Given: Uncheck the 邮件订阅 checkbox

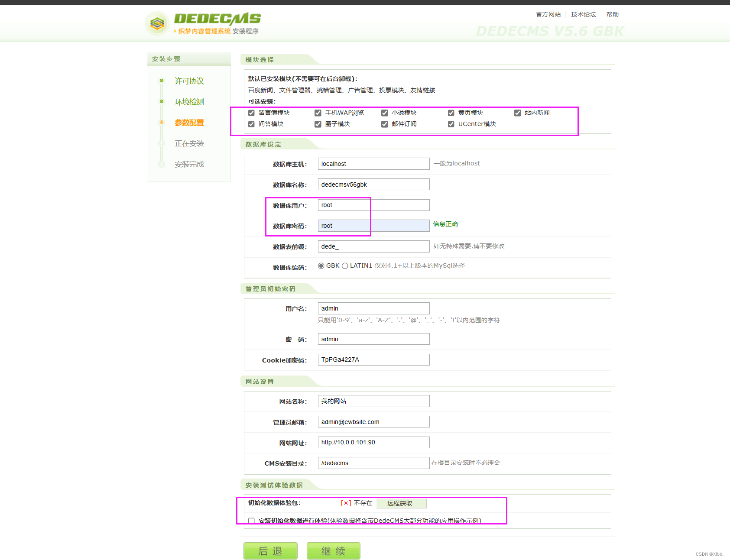Looking at the screenshot, I should click(384, 124).
